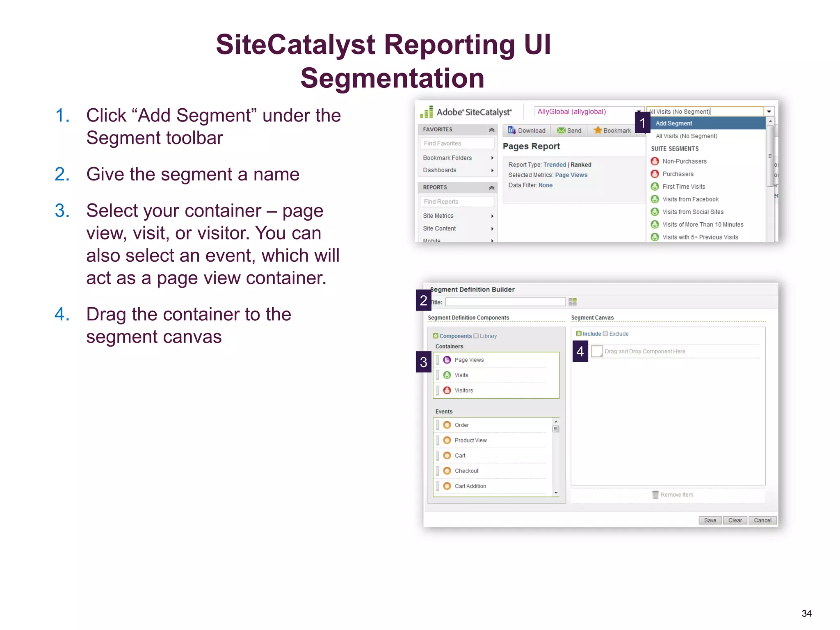The image size is (840, 630).
Task: Select the Include option in Segment Canvas
Action: [579, 333]
